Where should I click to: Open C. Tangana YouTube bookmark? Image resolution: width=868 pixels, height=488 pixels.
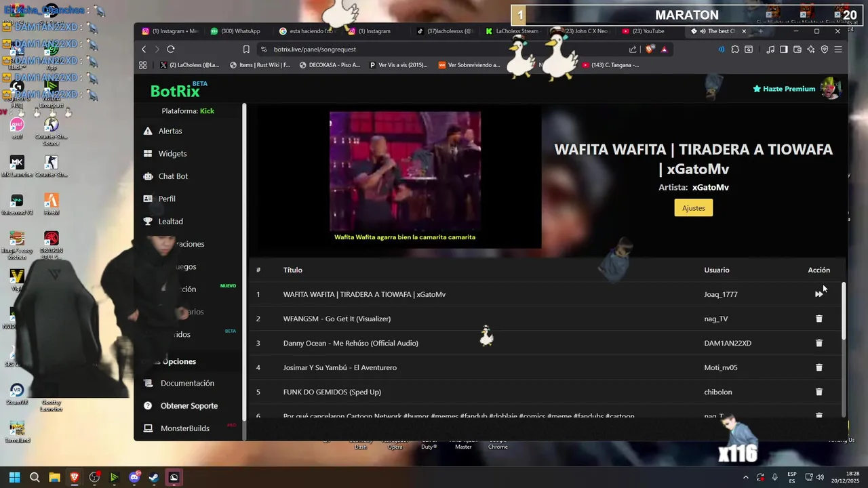click(610, 65)
